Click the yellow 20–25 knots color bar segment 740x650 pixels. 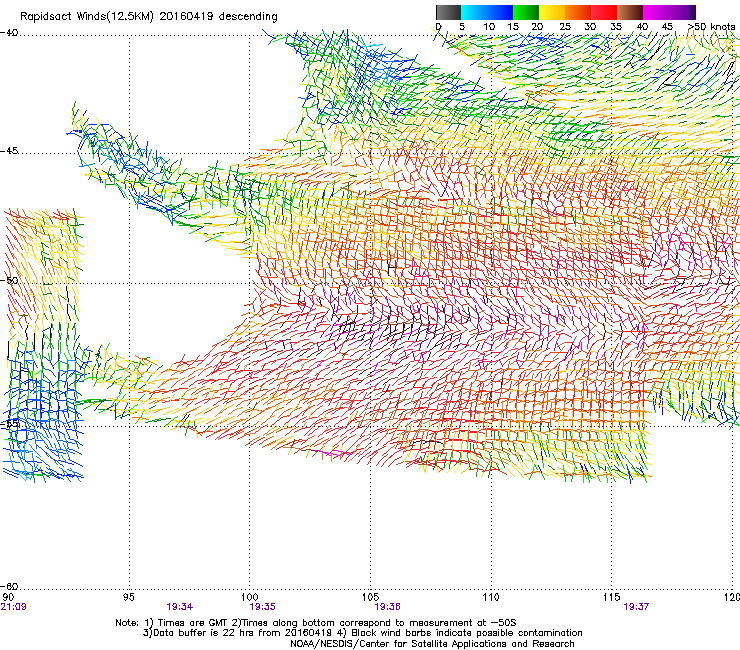tap(552, 12)
